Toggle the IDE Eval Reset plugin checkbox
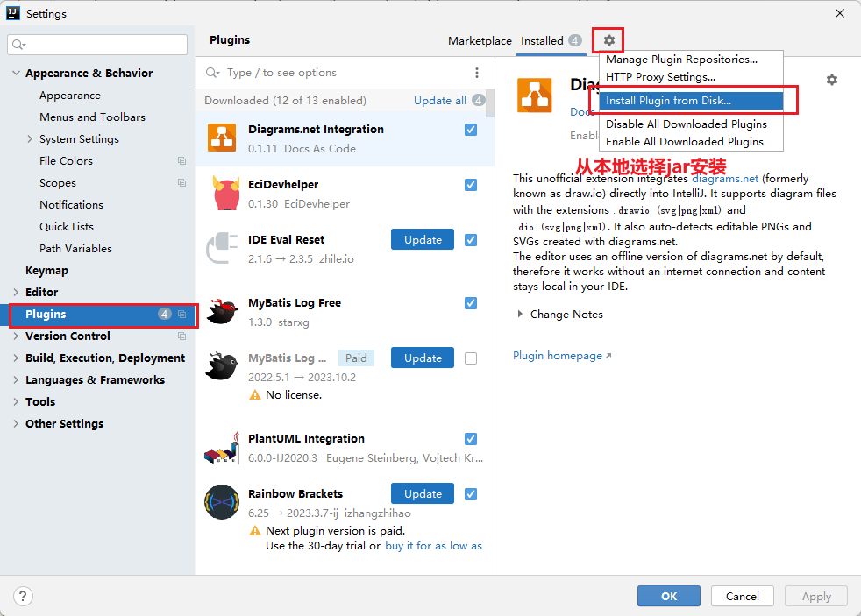Image resolution: width=861 pixels, height=616 pixels. (x=471, y=240)
